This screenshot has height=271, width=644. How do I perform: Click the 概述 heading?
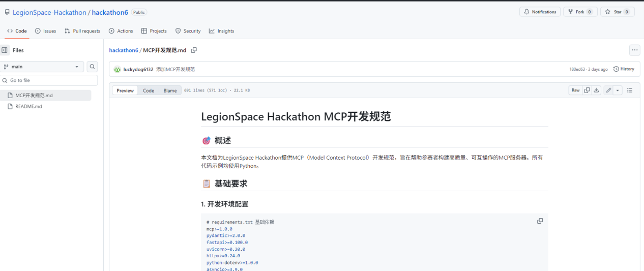(223, 140)
